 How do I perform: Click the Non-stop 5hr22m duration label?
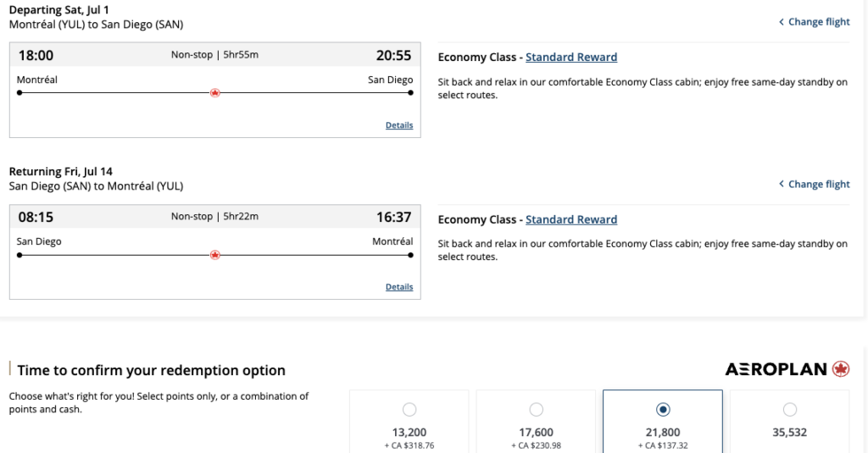[214, 217]
